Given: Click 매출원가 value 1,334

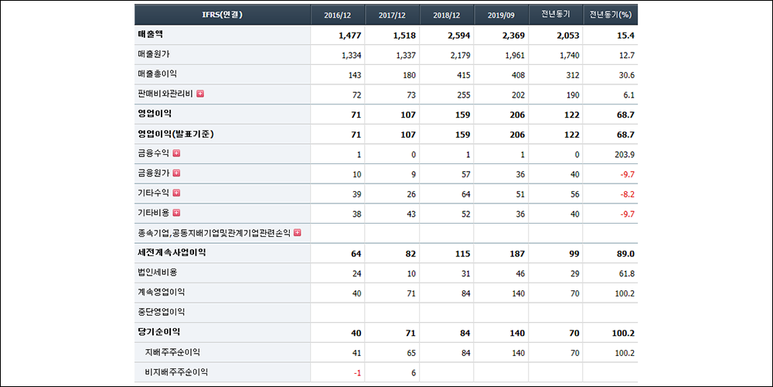Looking at the screenshot, I should pyautogui.click(x=351, y=55).
